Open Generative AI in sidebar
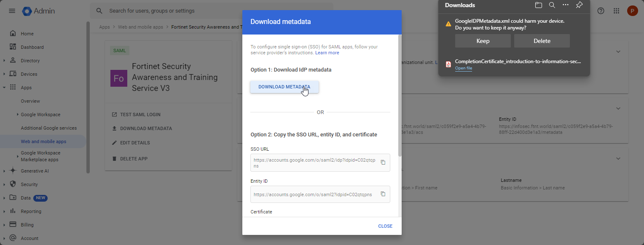The height and width of the screenshot is (245, 644). [35, 171]
